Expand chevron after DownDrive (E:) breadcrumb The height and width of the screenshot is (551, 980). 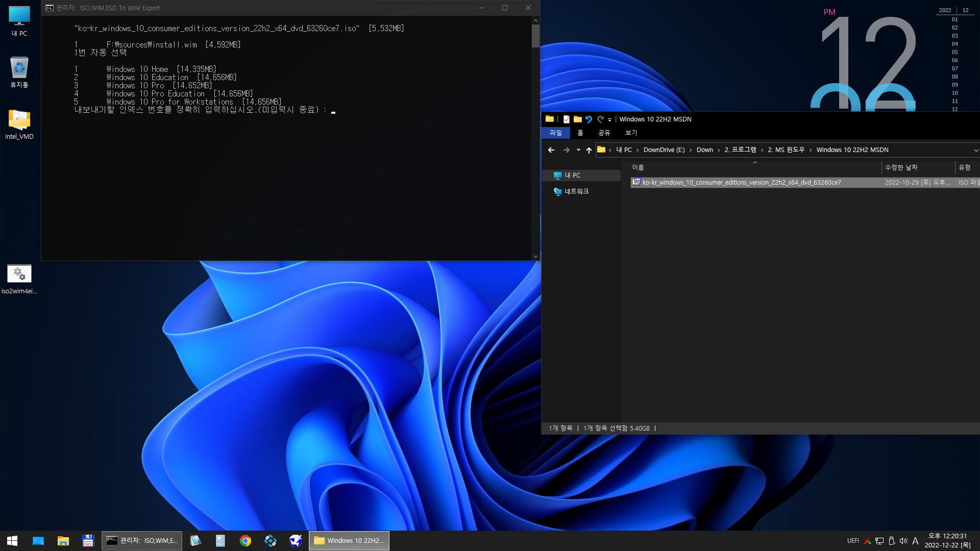(x=691, y=150)
